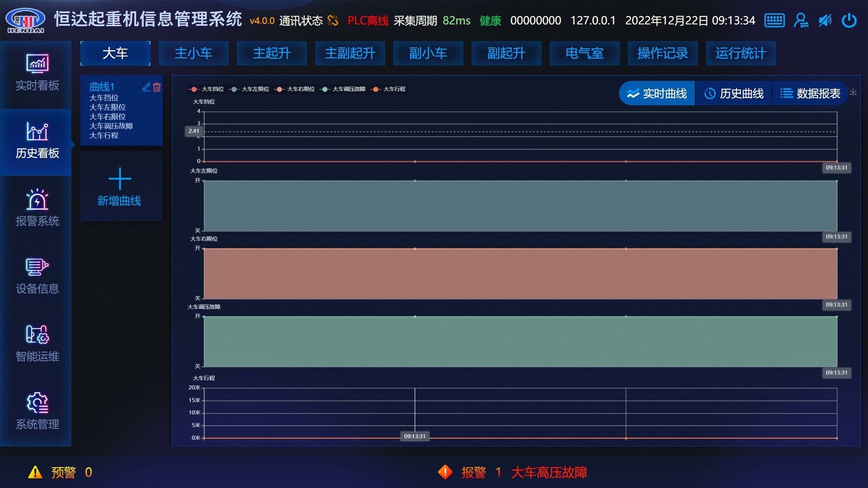Image resolution: width=868 pixels, height=488 pixels.
Task: Switch to the 主起升 tab
Action: pos(272,53)
